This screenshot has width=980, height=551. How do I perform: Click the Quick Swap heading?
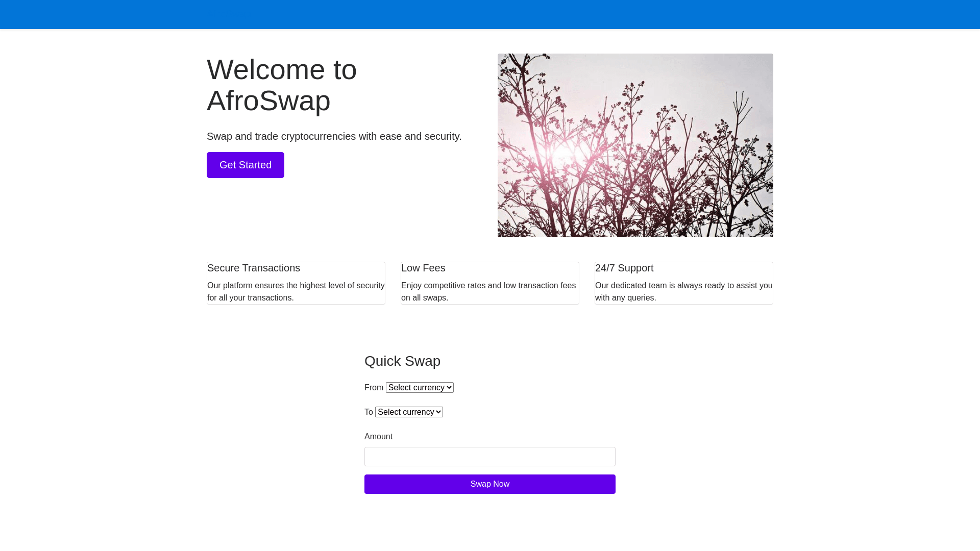[x=402, y=361]
